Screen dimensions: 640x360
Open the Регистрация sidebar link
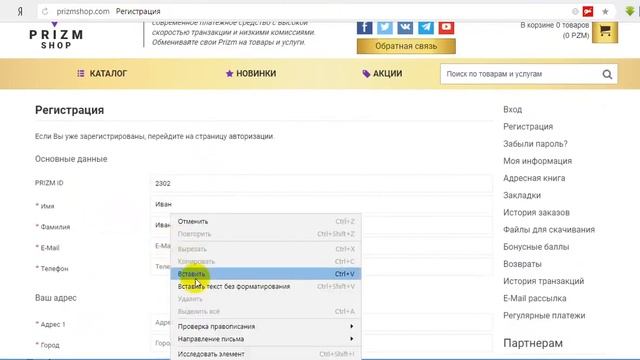click(528, 127)
